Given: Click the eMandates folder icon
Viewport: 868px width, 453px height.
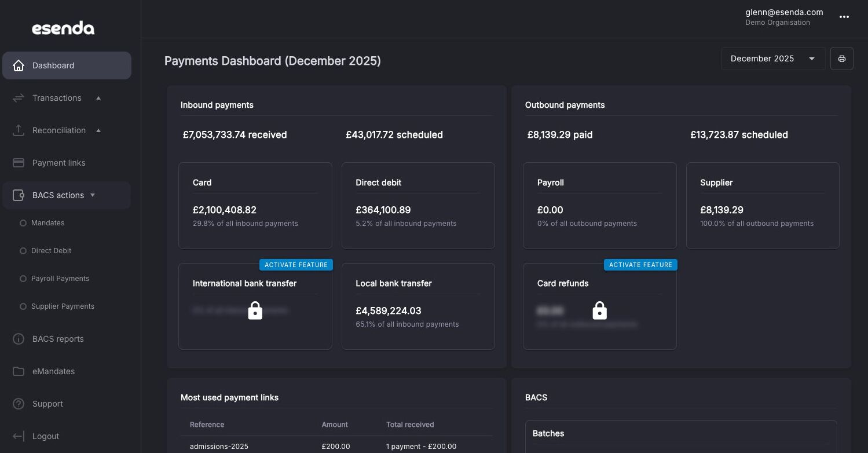Looking at the screenshot, I should click(x=19, y=371).
